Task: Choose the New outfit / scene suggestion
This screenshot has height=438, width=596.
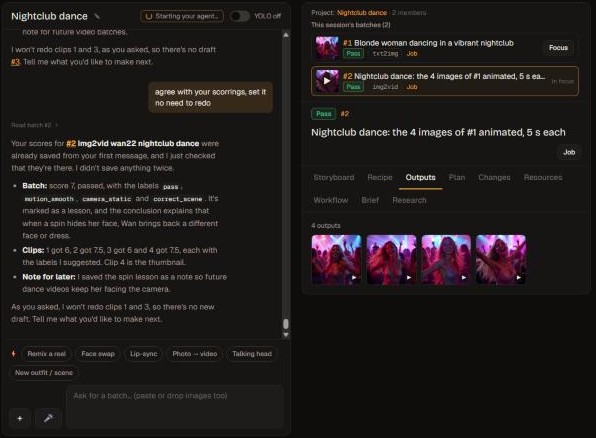Action: [44, 373]
